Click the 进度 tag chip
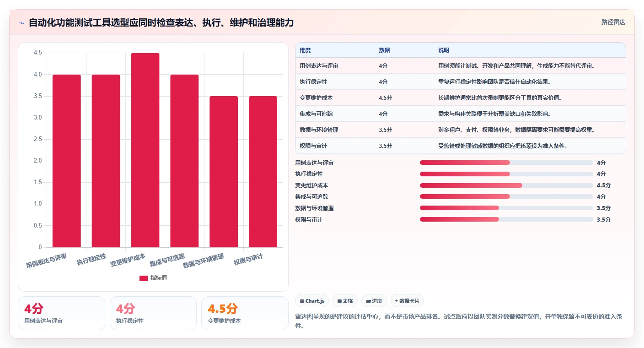Viewport: 644px width, 348px height. pos(374,301)
